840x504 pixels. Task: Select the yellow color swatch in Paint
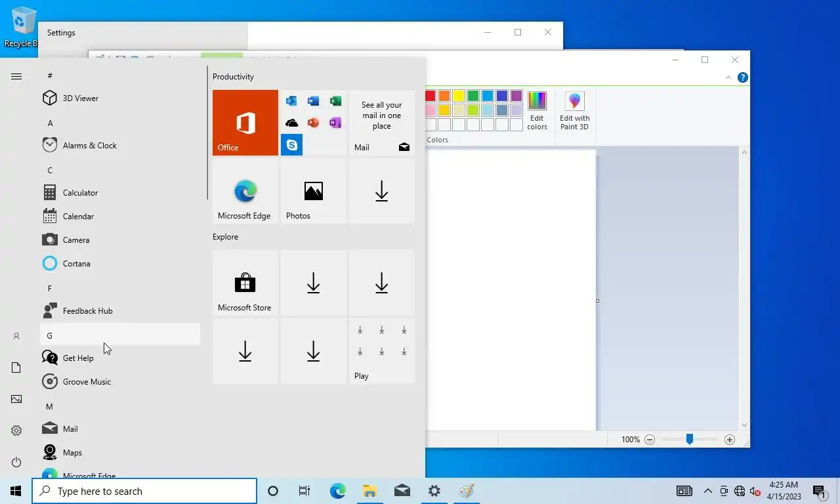tap(459, 96)
